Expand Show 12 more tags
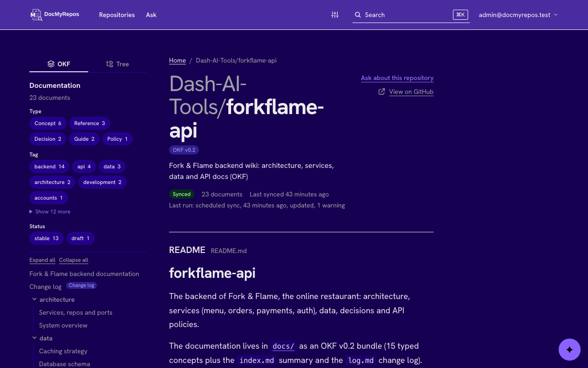588x368 pixels. (x=50, y=212)
